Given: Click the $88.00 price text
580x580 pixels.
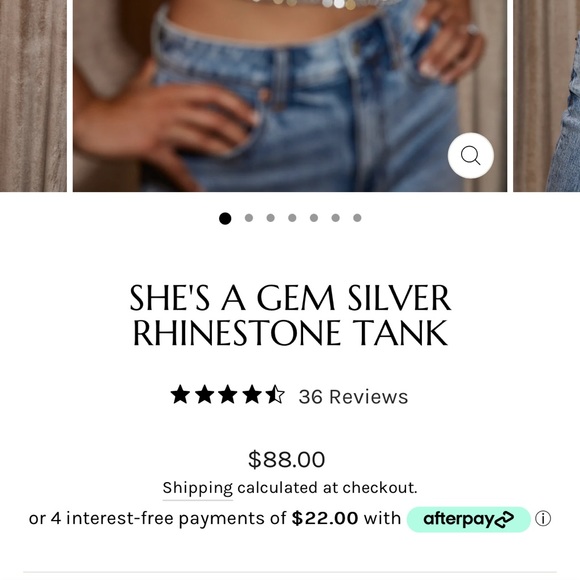Looking at the screenshot, I should tap(287, 459).
